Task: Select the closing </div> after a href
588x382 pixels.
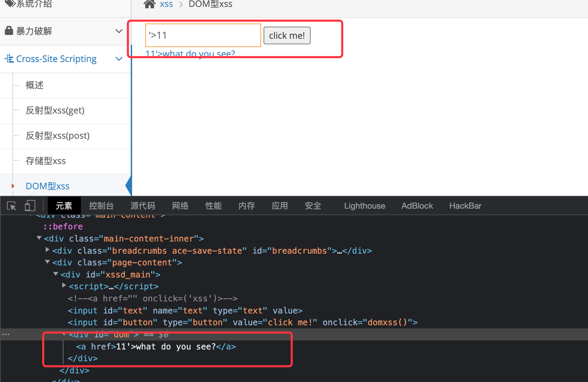Action: 83,358
